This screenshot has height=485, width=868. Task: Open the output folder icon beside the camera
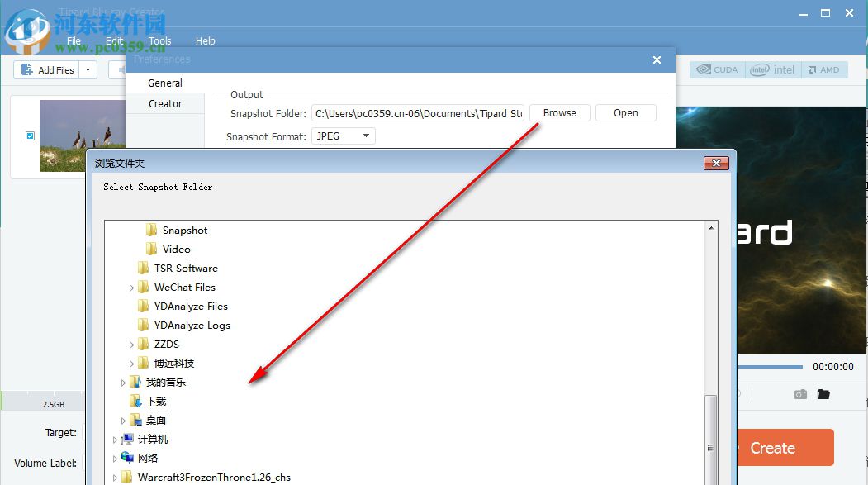tap(823, 394)
